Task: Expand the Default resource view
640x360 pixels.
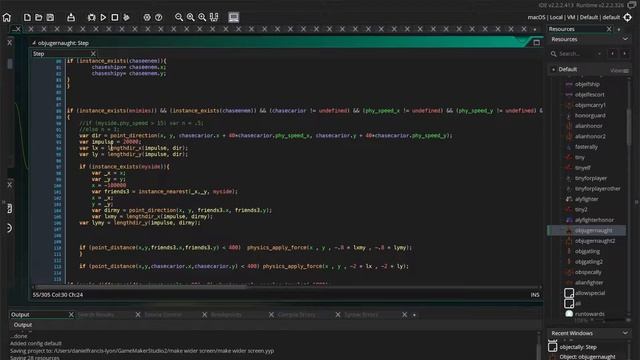Action: click(x=553, y=69)
